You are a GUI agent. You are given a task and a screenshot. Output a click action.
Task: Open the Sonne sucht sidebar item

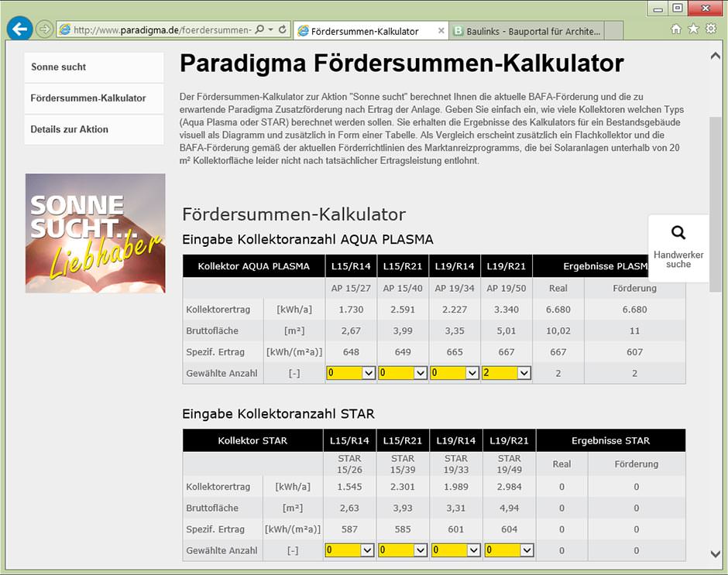94,67
